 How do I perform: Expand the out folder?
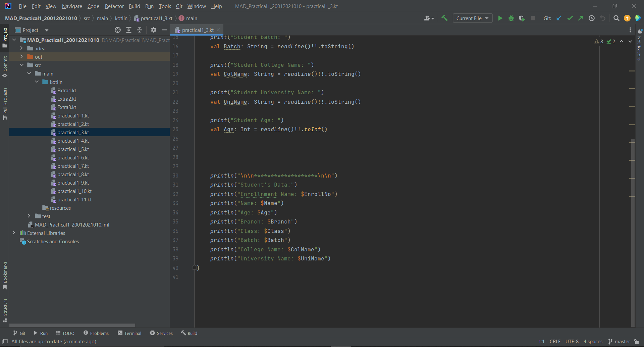(21, 57)
